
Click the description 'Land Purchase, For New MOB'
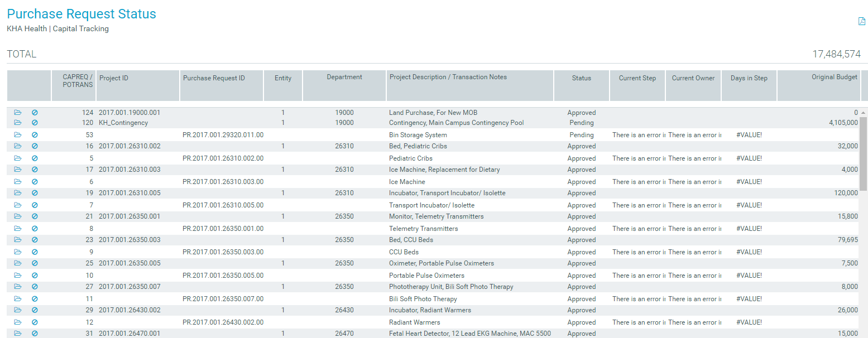pyautogui.click(x=433, y=113)
